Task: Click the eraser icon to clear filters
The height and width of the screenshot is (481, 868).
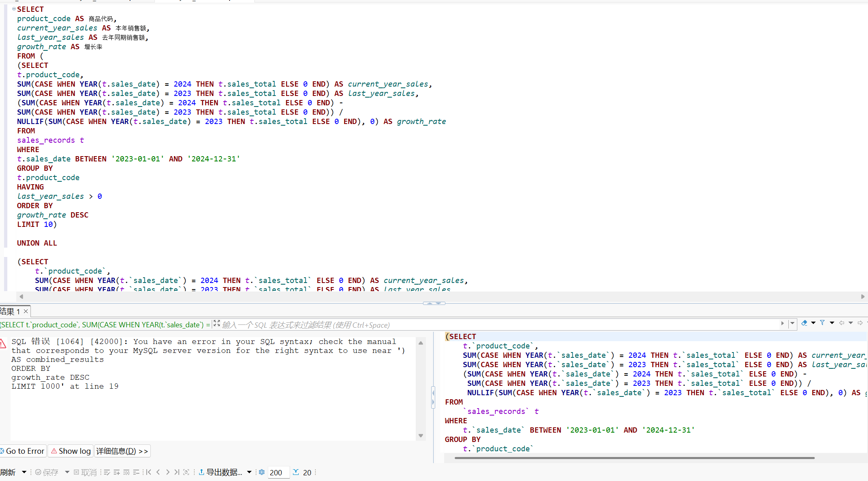Action: click(804, 323)
